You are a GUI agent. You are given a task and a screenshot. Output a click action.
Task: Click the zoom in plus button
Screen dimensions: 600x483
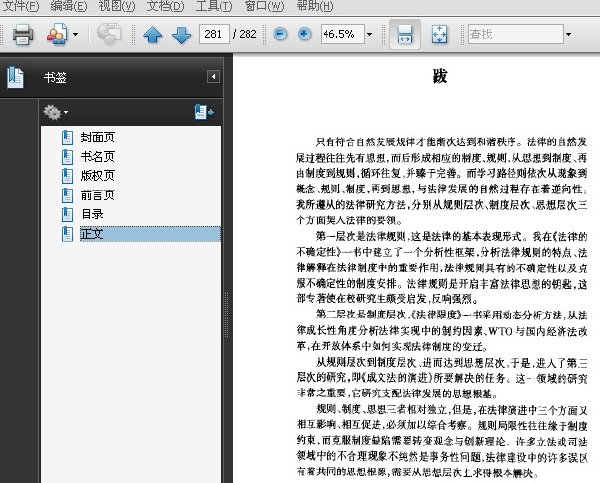click(305, 34)
